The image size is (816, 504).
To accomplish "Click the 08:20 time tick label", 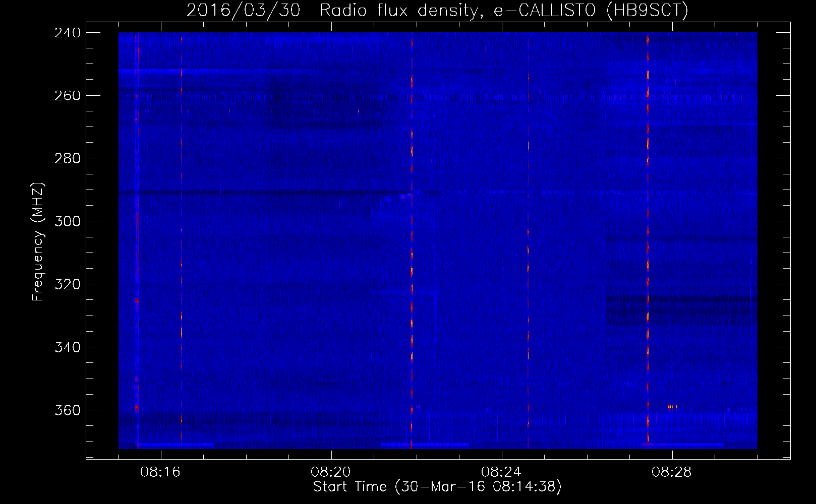I will point(331,472).
